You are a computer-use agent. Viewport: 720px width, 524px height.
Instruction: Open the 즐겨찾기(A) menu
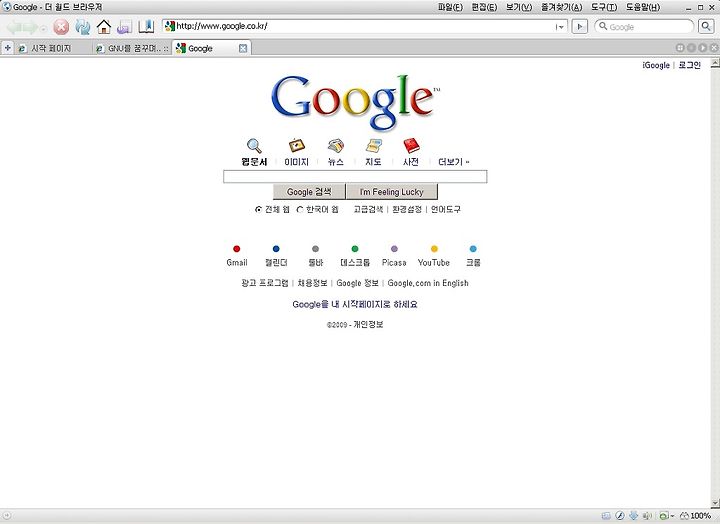562,7
